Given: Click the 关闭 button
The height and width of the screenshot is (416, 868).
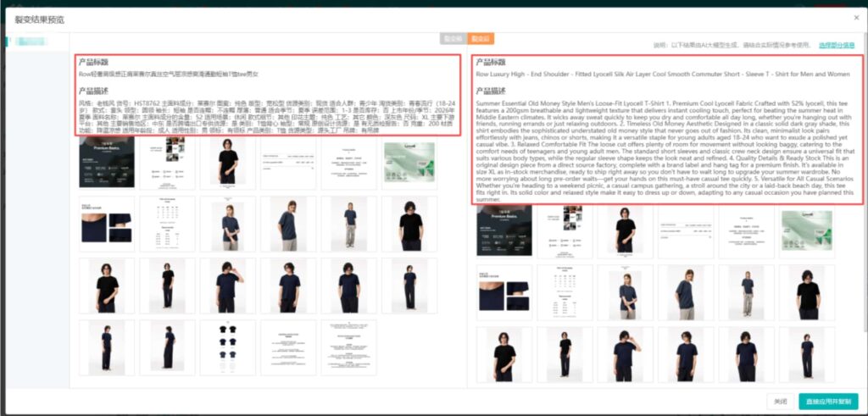Looking at the screenshot, I should pos(780,402).
